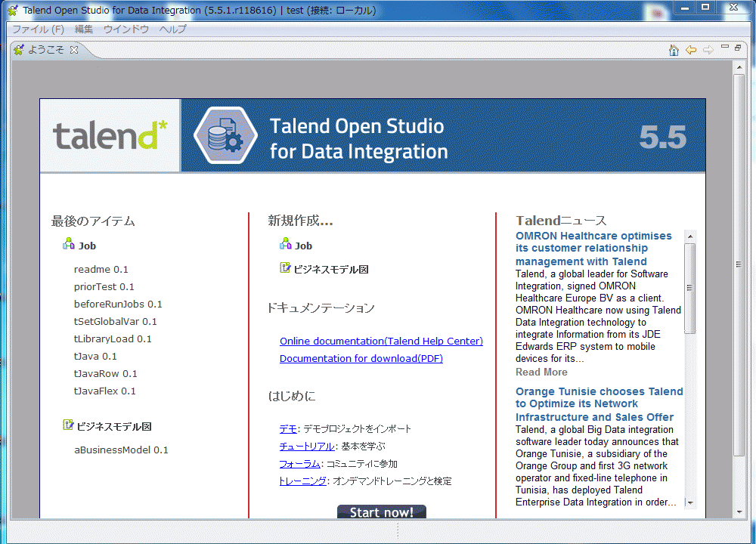Open Online documentation (Talend Help Center) link
Image resolution: width=756 pixels, height=544 pixels.
pyautogui.click(x=381, y=342)
